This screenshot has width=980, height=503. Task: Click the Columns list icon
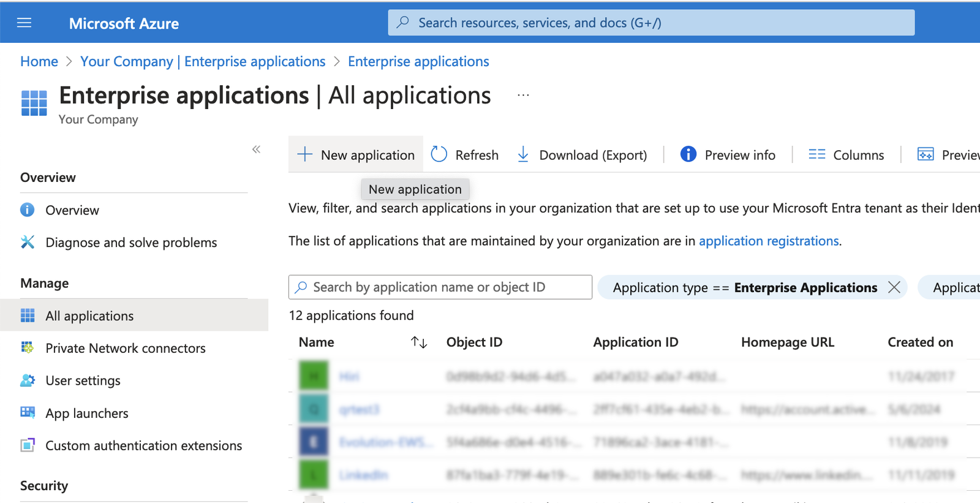[817, 154]
